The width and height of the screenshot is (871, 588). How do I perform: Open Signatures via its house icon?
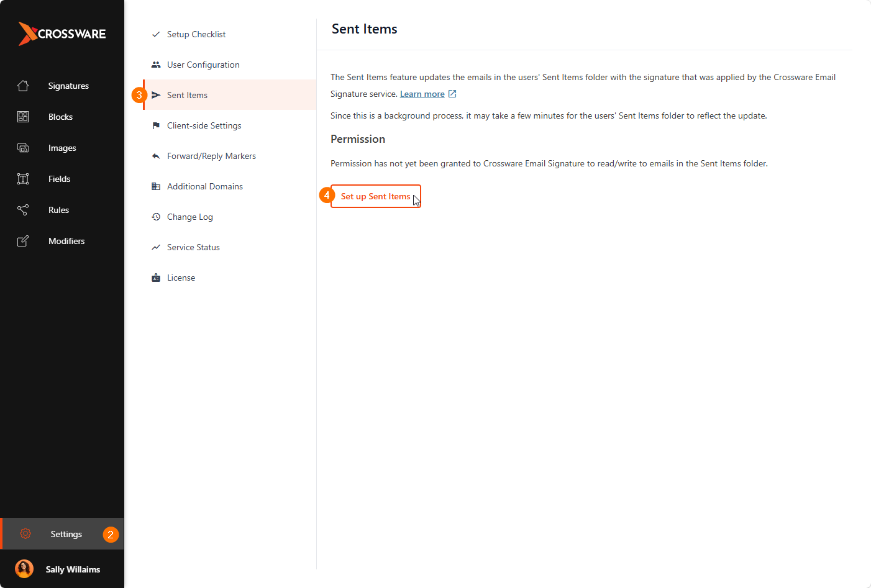(x=23, y=86)
